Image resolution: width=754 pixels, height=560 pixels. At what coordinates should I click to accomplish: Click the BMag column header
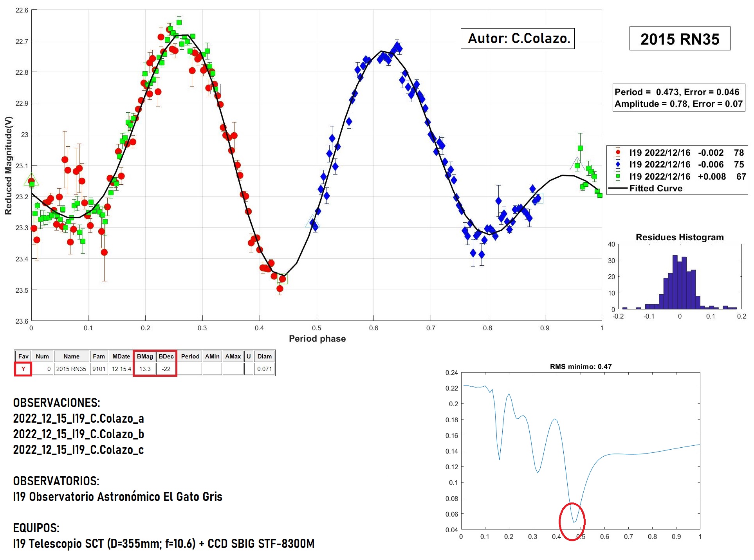[x=145, y=356]
